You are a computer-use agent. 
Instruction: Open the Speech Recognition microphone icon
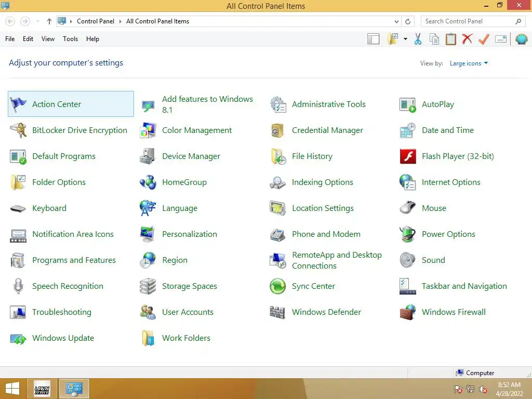tap(18, 286)
